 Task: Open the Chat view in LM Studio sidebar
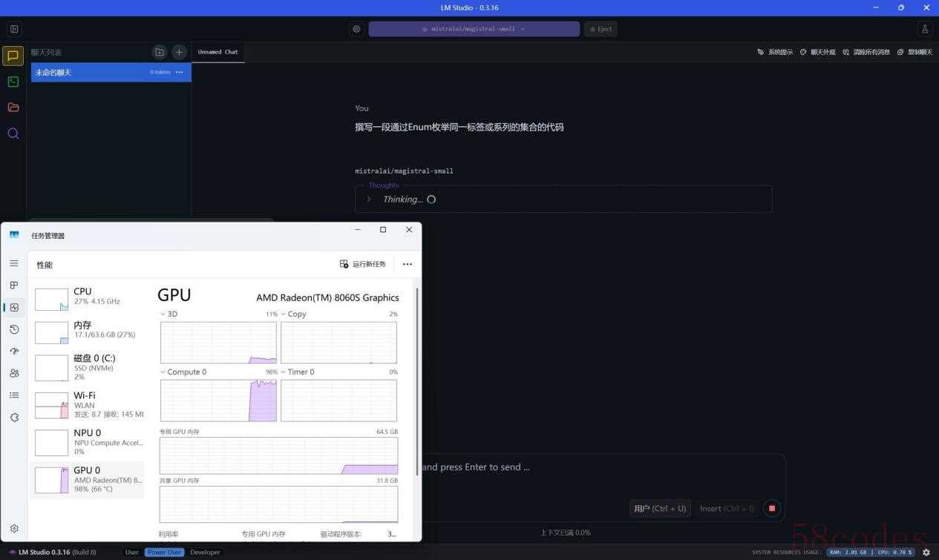pyautogui.click(x=13, y=56)
